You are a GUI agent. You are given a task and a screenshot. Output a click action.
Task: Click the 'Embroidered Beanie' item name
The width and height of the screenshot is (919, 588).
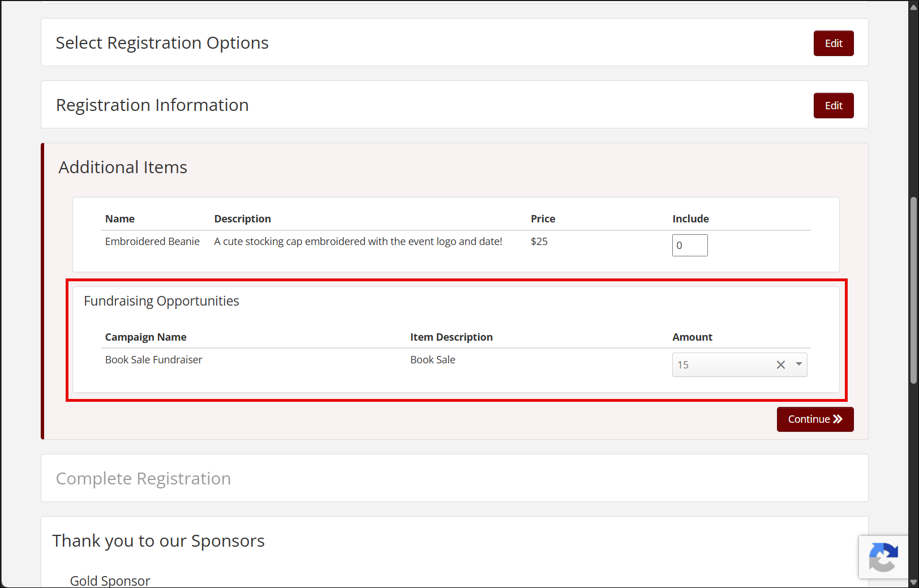tap(152, 242)
